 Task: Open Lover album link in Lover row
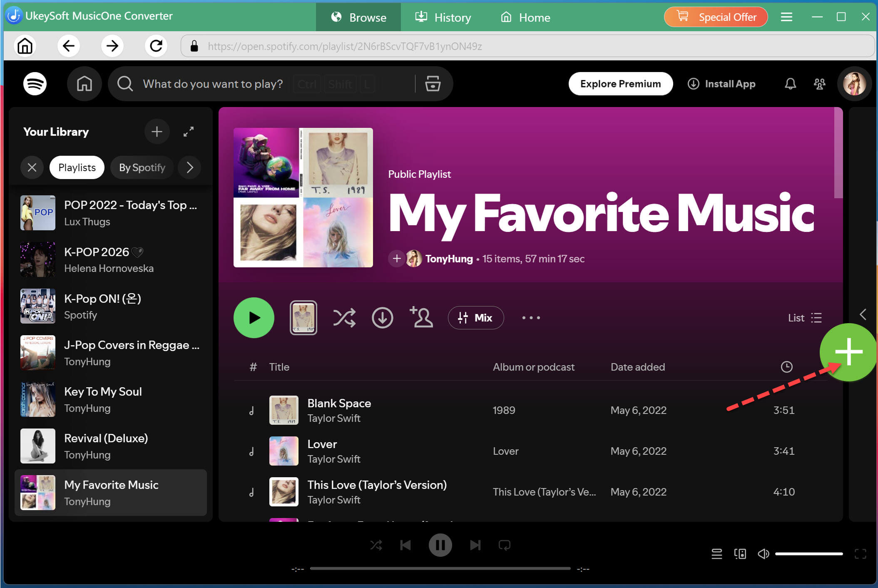505,451
